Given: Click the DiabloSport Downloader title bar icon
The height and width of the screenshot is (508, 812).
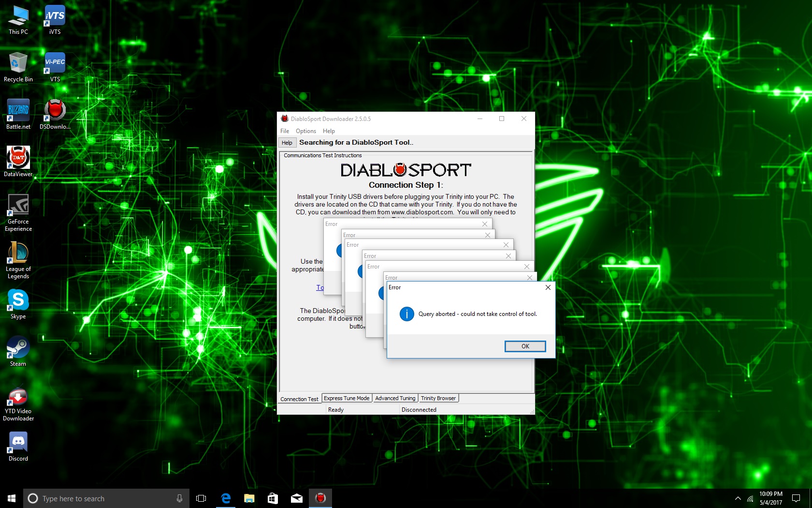Looking at the screenshot, I should pos(285,119).
